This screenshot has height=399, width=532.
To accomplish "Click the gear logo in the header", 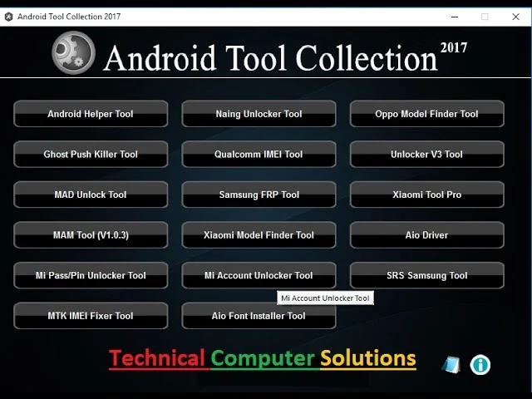I will tap(73, 52).
